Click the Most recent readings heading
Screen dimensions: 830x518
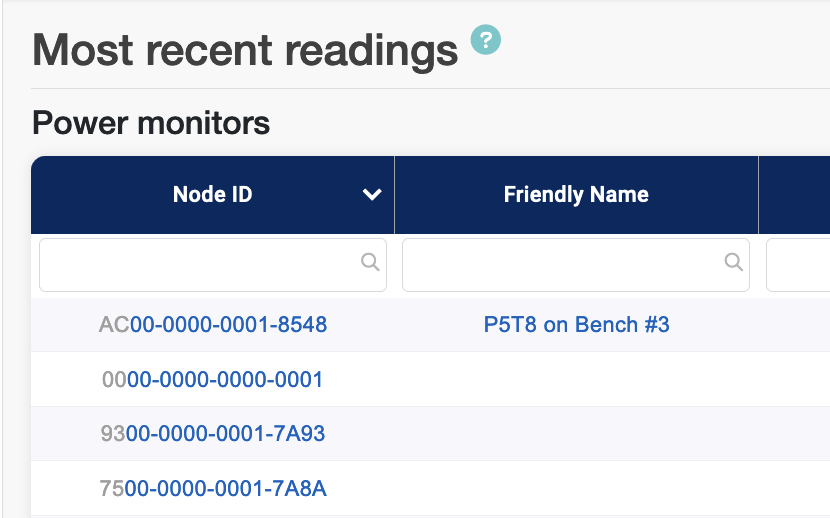point(245,50)
